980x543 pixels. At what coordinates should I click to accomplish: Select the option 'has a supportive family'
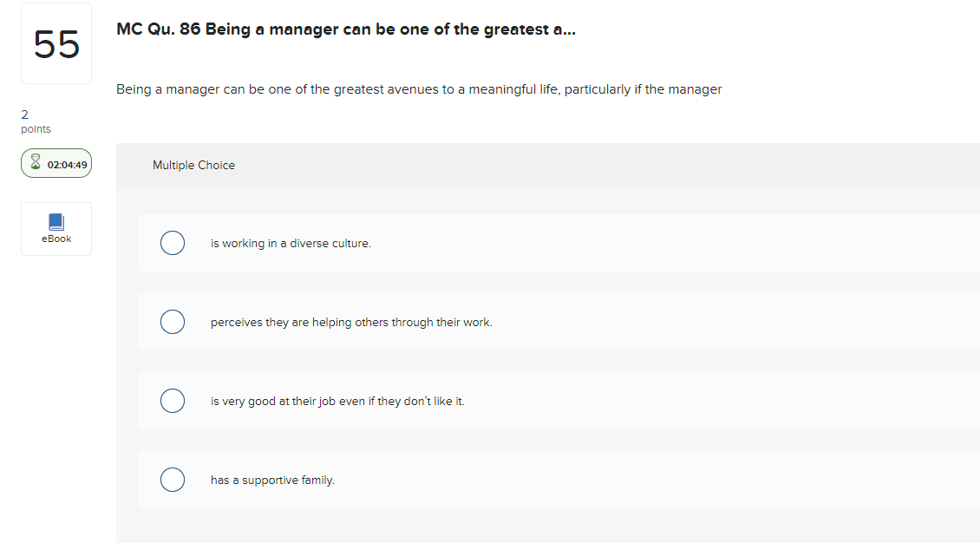[x=173, y=480]
